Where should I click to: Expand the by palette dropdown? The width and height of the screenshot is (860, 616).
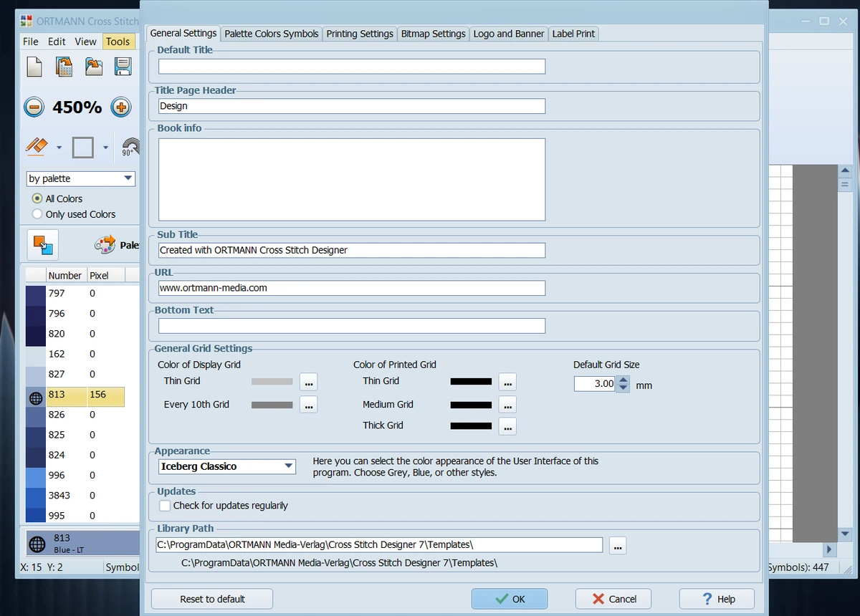coord(80,178)
